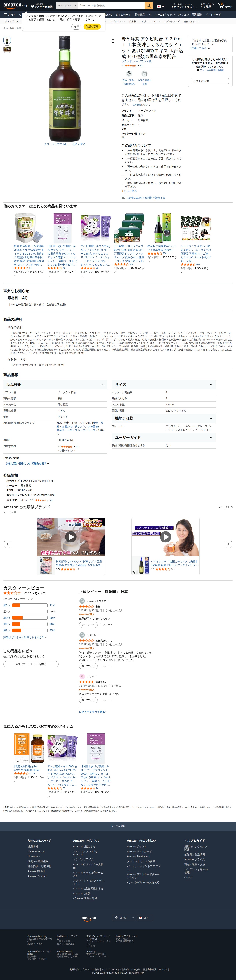Click the star rating under the brand link
The height and width of the screenshot is (980, 236).
point(130,65)
